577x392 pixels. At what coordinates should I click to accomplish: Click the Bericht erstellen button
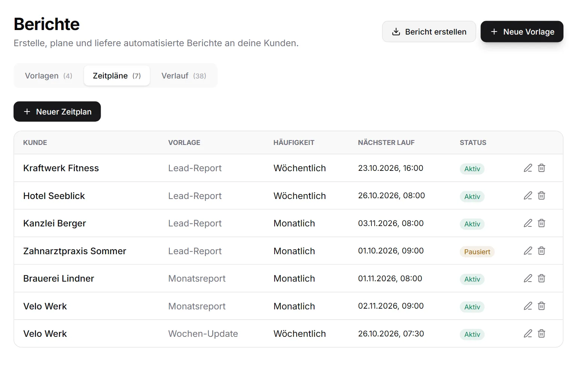[x=429, y=32]
